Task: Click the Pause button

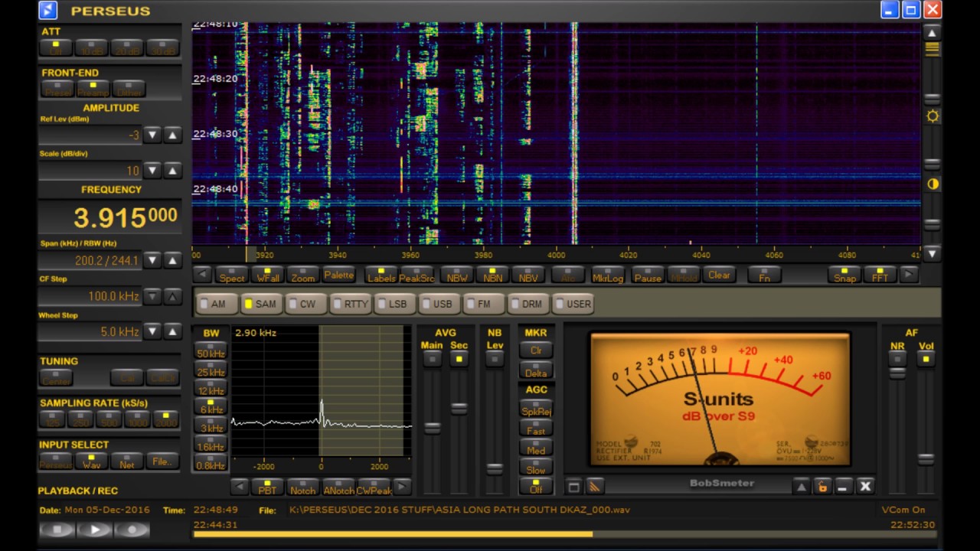Action: pos(648,275)
